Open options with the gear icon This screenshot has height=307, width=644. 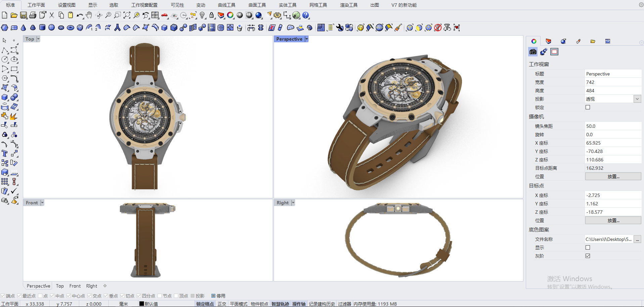[x=277, y=15]
